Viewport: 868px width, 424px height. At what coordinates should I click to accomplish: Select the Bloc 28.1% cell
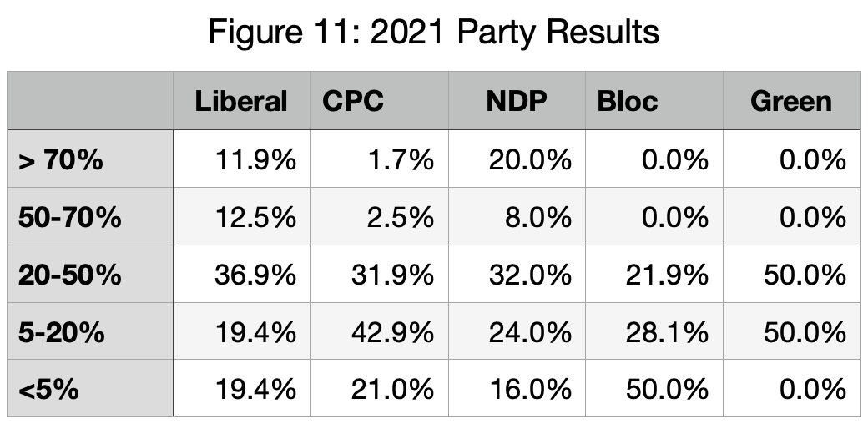pyautogui.click(x=668, y=331)
